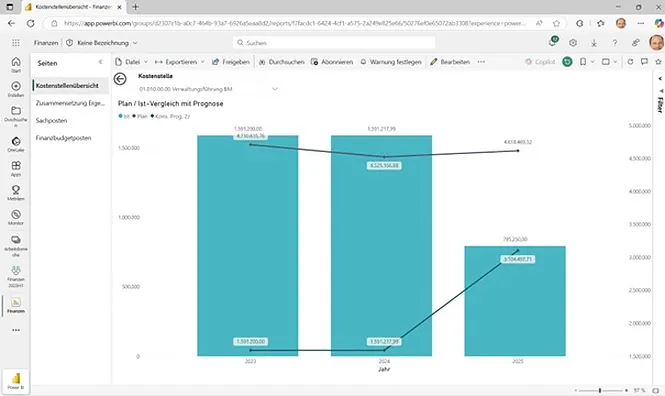Click the feedback icon in header
The height and width of the screenshot is (396, 665).
click(635, 43)
